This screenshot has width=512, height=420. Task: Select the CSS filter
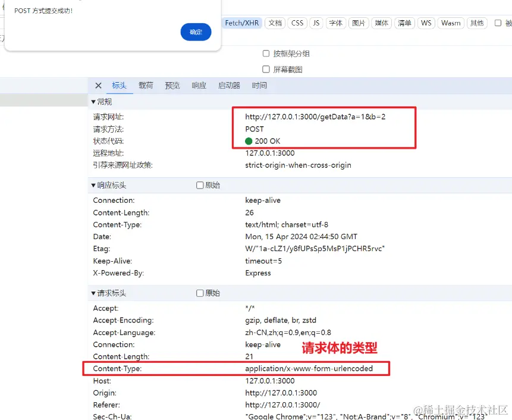point(297,23)
